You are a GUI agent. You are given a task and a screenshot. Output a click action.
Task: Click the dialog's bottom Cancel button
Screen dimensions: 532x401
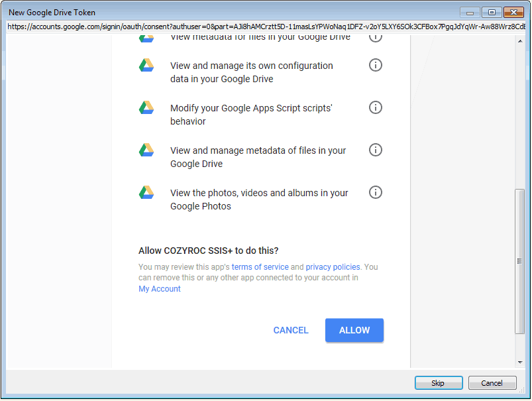point(492,383)
